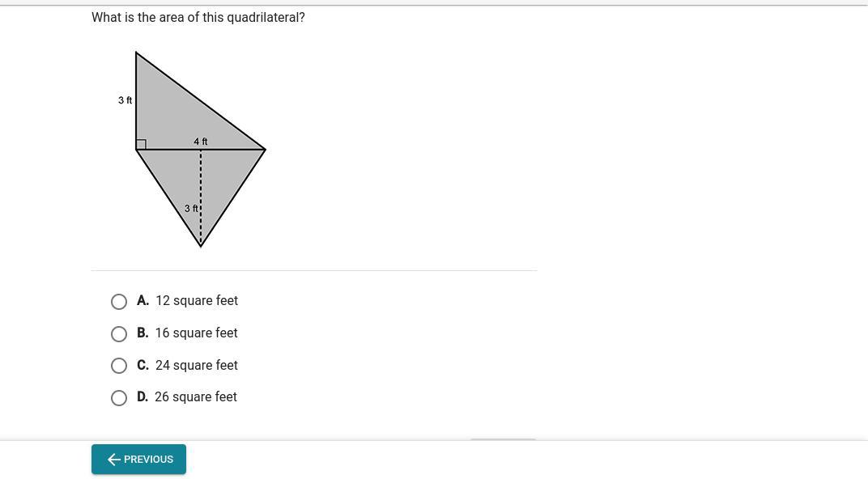Click the bold letter "C." label

[x=143, y=366]
